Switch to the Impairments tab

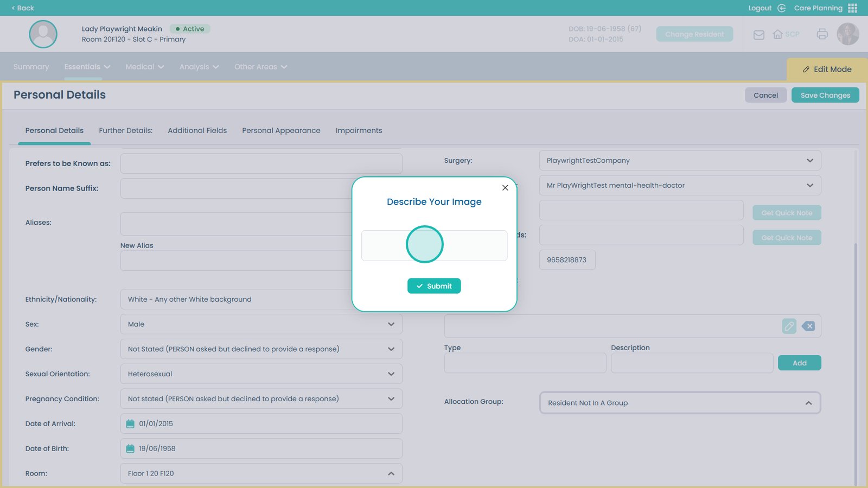(x=359, y=131)
